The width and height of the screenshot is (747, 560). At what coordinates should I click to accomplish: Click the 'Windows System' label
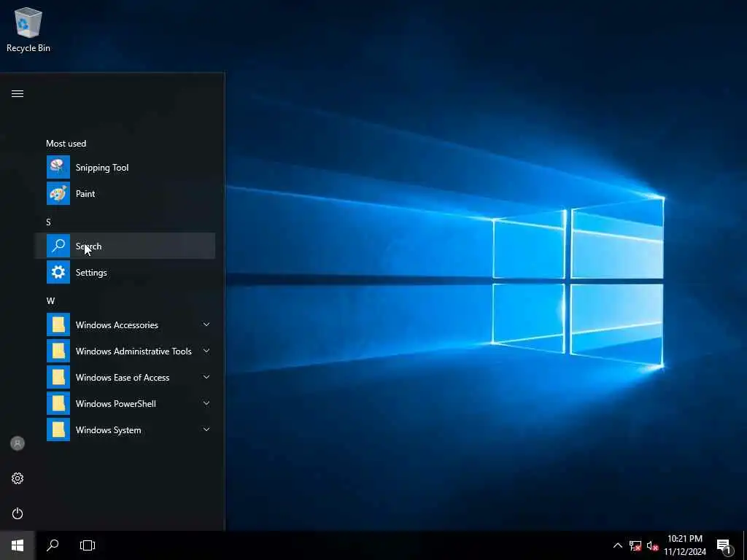(x=108, y=430)
